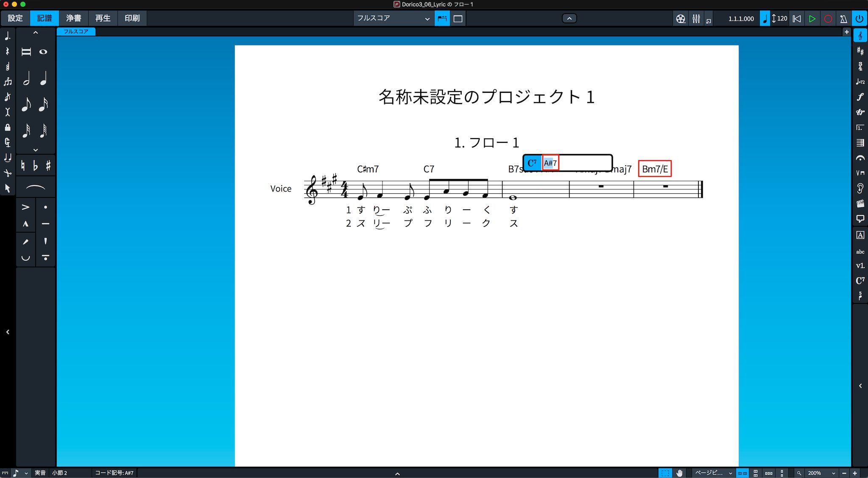Image resolution: width=868 pixels, height=478 pixels.
Task: Toggle the insert mode tool
Action: [7, 112]
